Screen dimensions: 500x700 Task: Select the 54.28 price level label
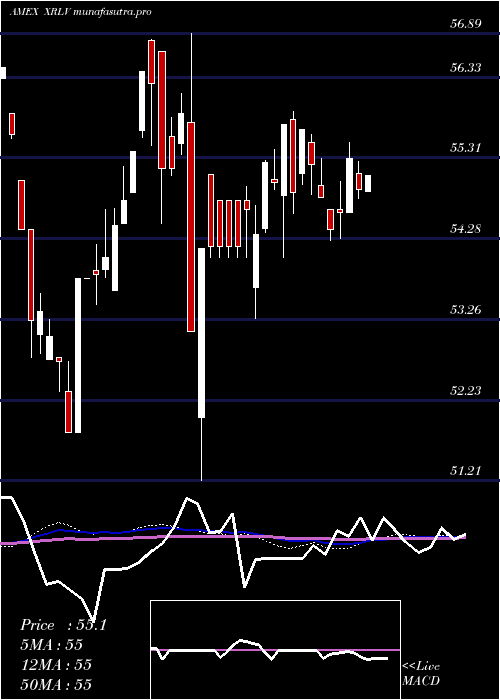click(465, 229)
